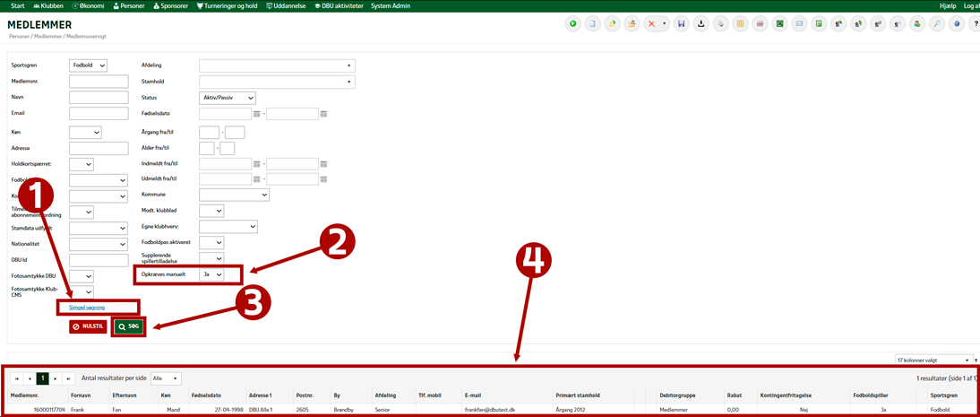This screenshot has width=980, height=417.
Task: Open the Økonomi menu
Action: tap(88, 5)
